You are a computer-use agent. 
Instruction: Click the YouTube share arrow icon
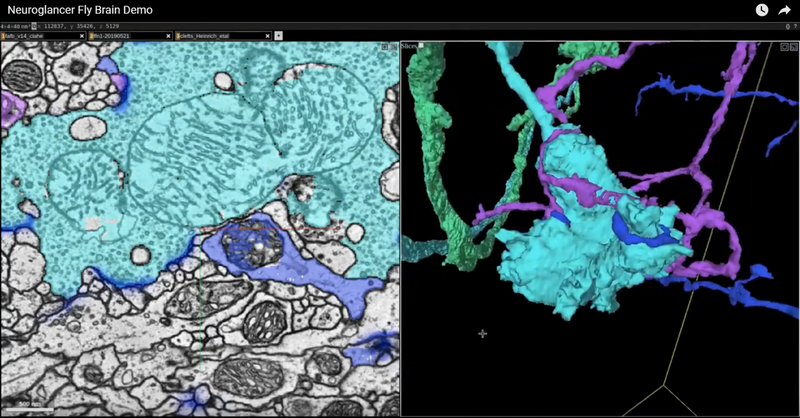tap(786, 9)
